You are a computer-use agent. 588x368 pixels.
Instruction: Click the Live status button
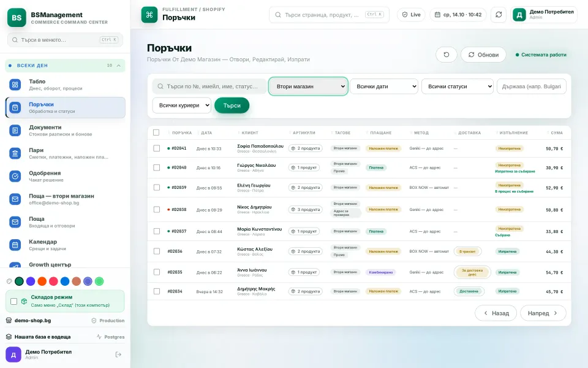[x=411, y=15]
